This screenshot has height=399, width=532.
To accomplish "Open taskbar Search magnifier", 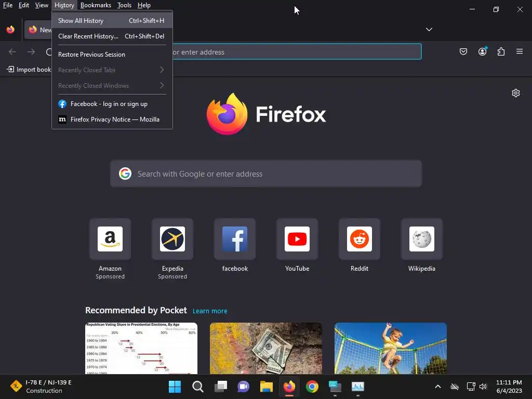I will (198, 387).
